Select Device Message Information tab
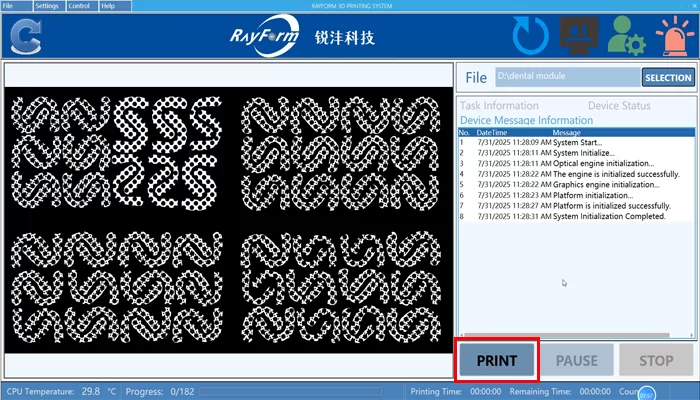Viewport: 700px width, 400px height. (526, 120)
